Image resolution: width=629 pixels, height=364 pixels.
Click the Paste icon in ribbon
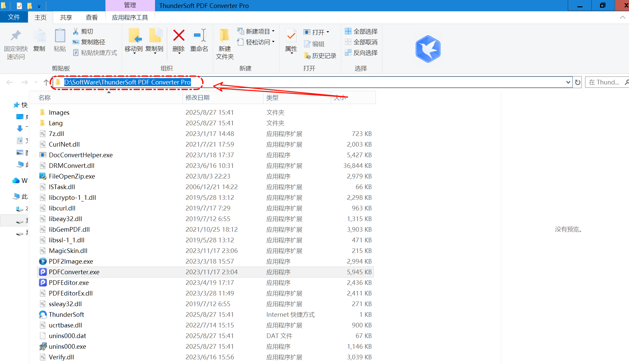point(60,36)
